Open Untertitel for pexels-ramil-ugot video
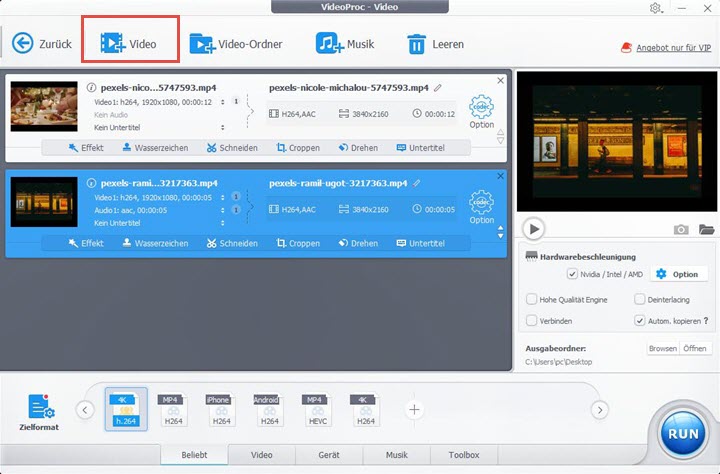Image resolution: width=720 pixels, height=474 pixels. 421,243
